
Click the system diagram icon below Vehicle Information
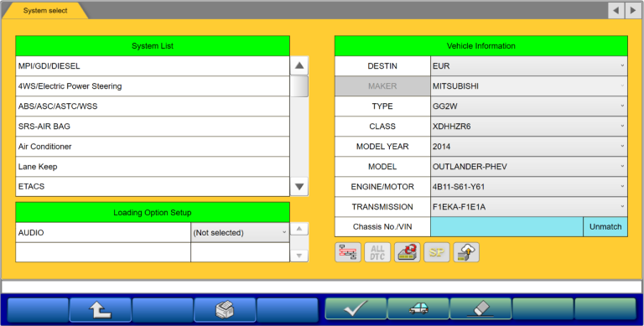coord(348,252)
